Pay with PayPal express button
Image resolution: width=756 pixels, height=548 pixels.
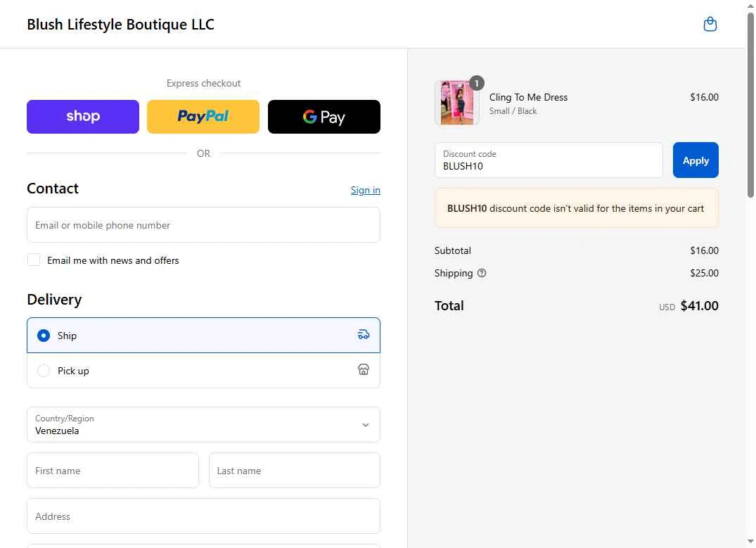[x=203, y=117]
